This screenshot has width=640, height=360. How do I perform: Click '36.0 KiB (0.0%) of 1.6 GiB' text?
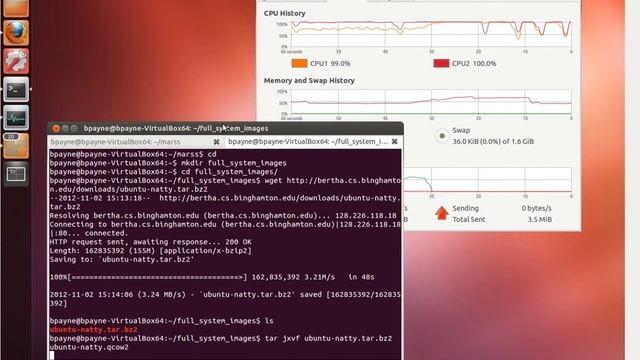(x=493, y=142)
